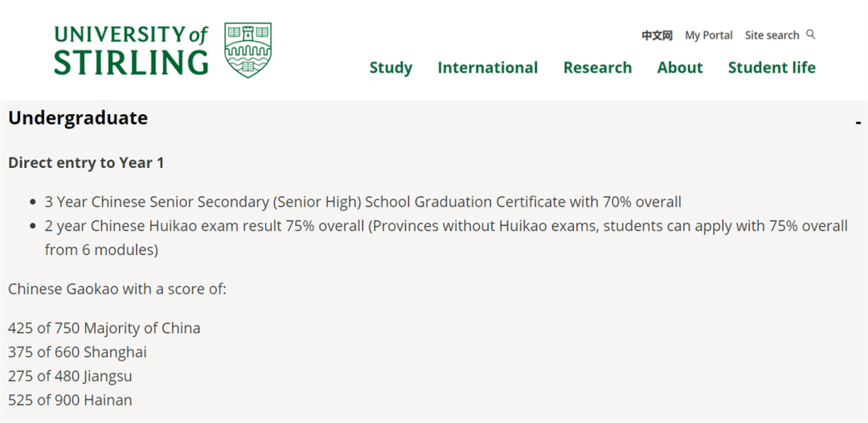
Task: Select the Senior Secondary Graduation Certificate bullet
Action: click(363, 202)
